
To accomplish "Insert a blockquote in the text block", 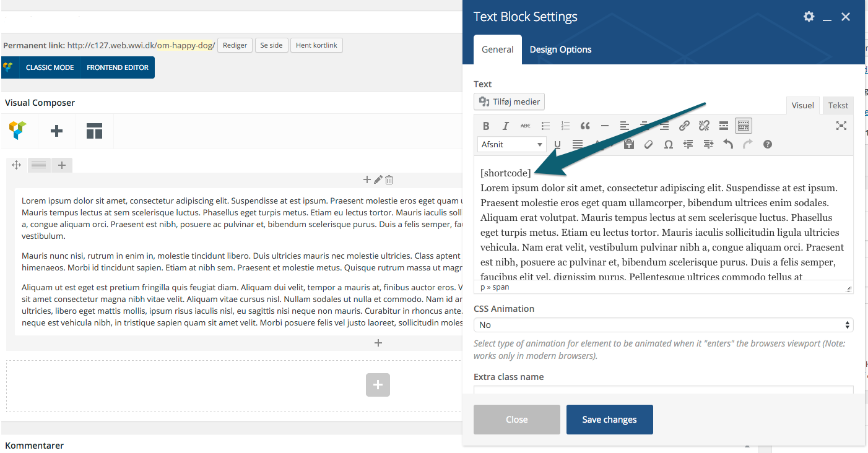I will pos(585,126).
